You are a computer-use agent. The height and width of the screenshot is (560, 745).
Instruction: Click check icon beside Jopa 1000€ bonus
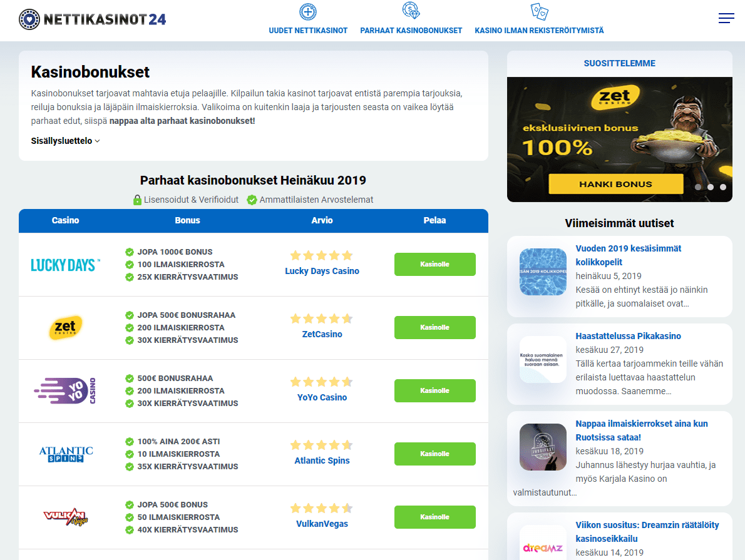[129, 252]
